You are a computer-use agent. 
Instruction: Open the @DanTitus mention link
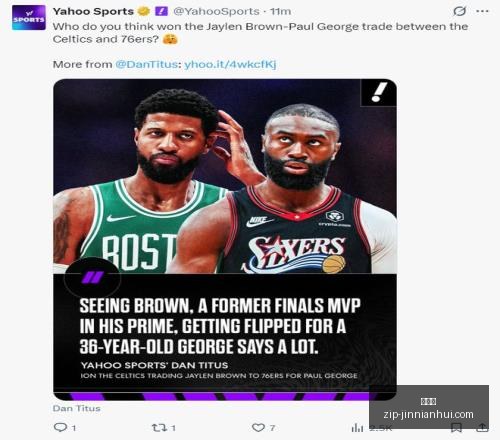146,64
